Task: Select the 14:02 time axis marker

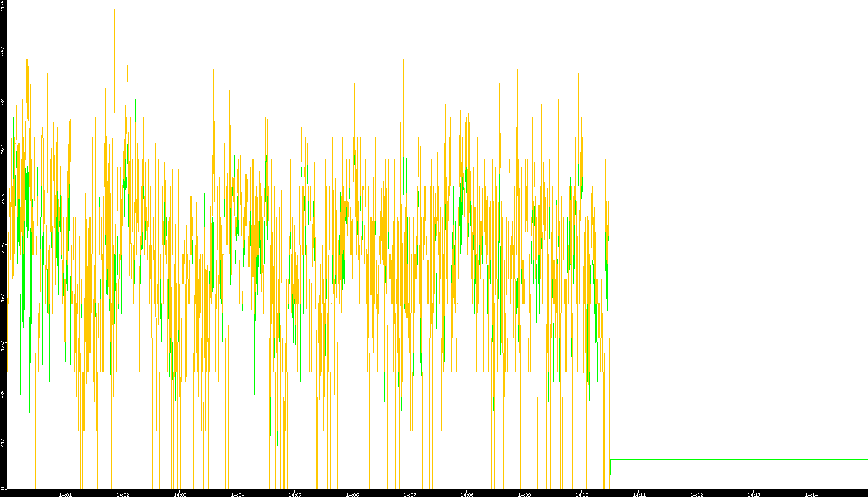Action: (122, 494)
